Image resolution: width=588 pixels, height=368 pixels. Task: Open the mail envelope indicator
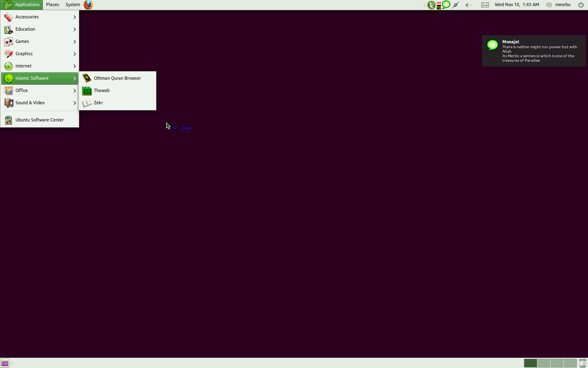(x=485, y=4)
